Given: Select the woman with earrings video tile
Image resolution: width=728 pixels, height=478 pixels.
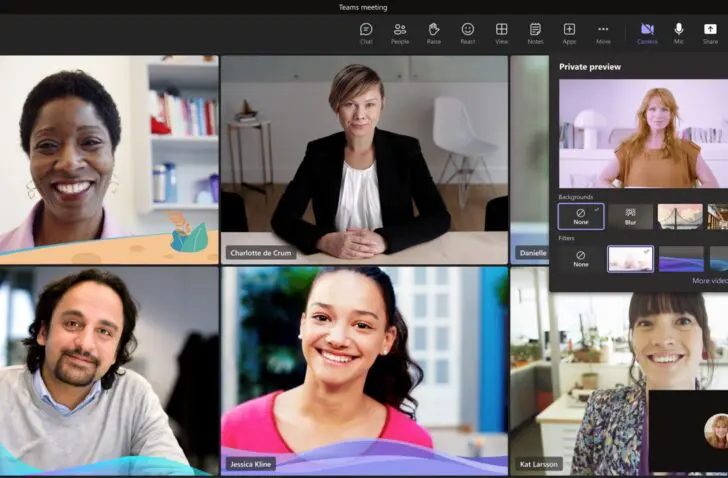Looking at the screenshot, I should pos(109,160).
